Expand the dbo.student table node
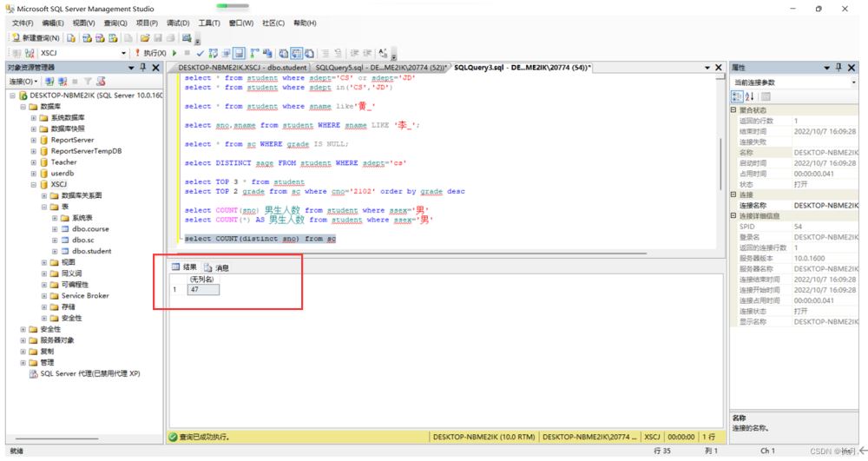The image size is (868, 461). 55,251
